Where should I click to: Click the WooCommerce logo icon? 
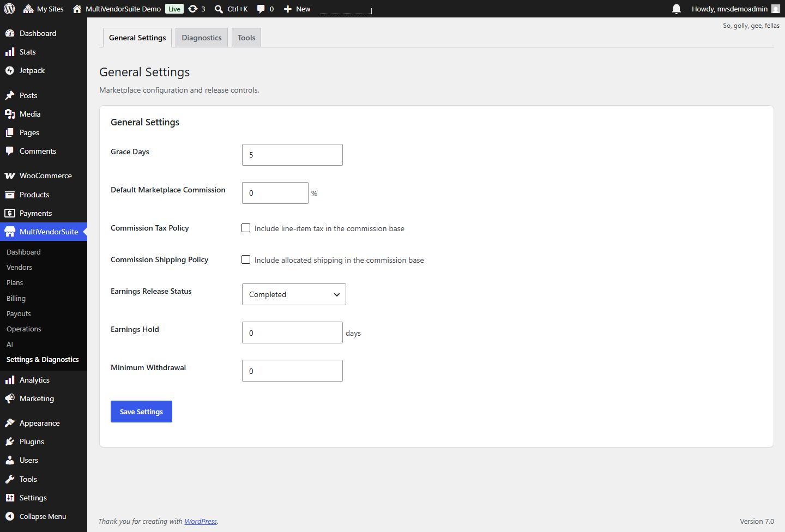coord(10,176)
